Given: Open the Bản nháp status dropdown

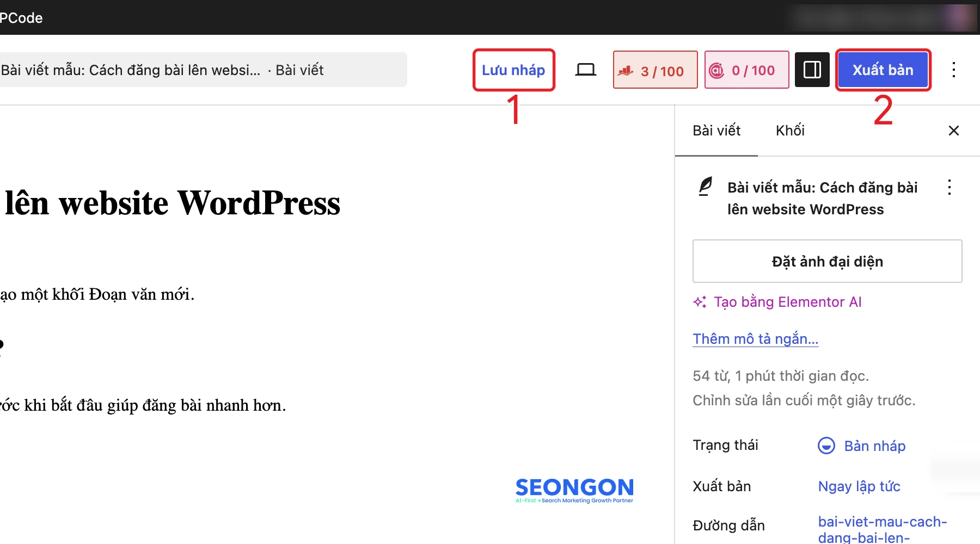Looking at the screenshot, I should tap(874, 446).
